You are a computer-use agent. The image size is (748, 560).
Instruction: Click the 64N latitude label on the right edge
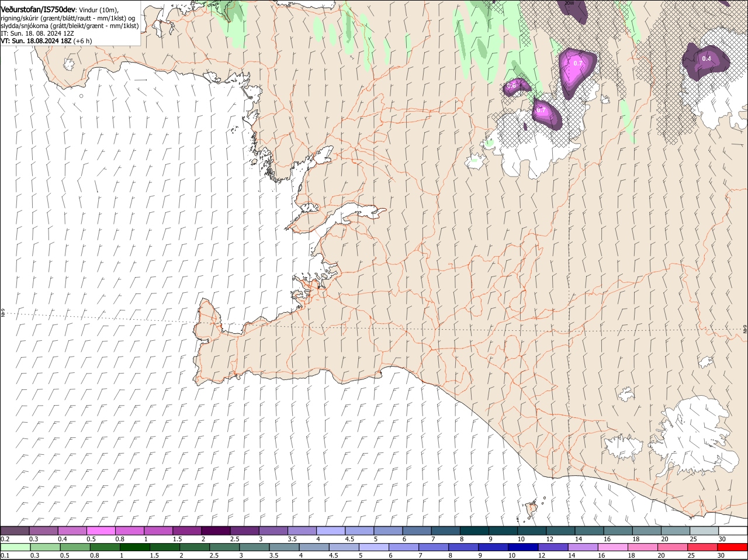(745, 330)
